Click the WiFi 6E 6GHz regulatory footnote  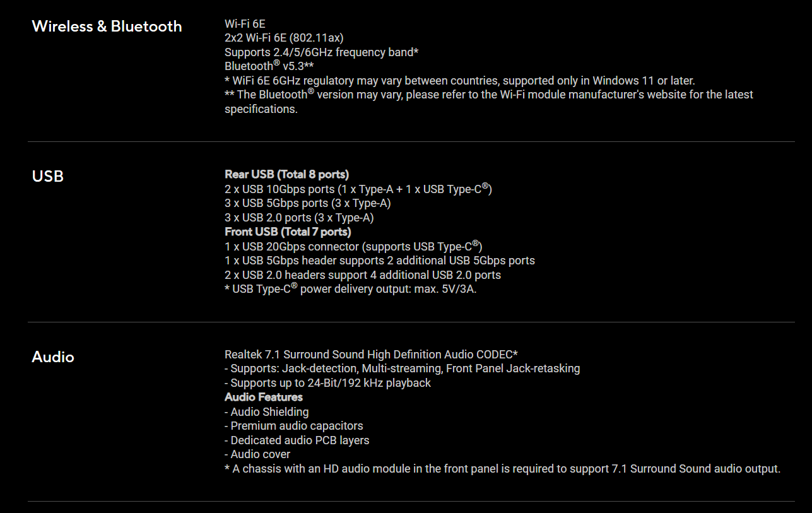(x=460, y=81)
